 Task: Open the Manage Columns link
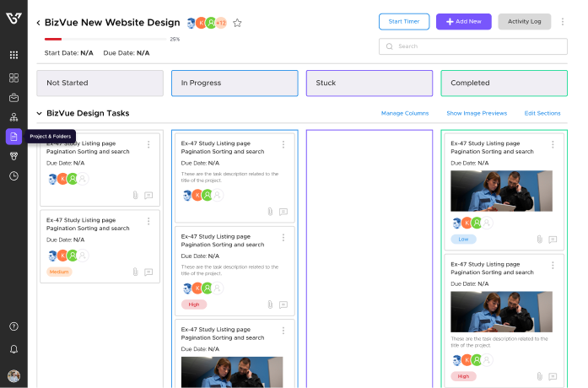(x=404, y=113)
